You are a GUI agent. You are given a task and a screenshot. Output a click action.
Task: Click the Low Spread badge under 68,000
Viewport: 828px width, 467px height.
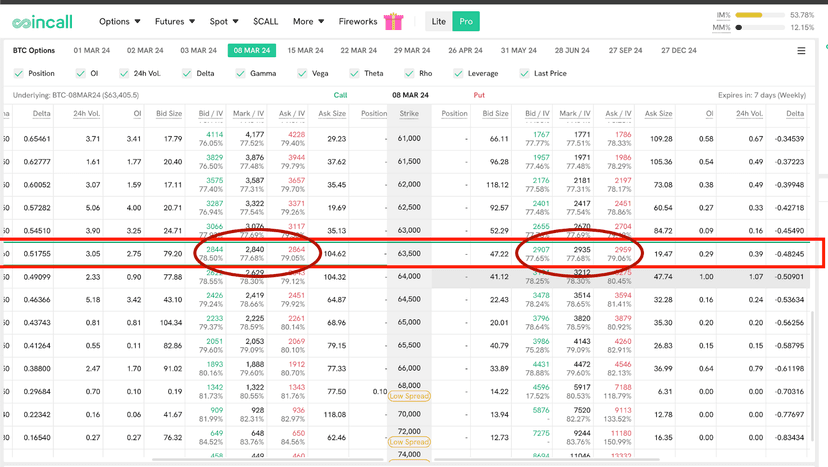pyautogui.click(x=409, y=396)
